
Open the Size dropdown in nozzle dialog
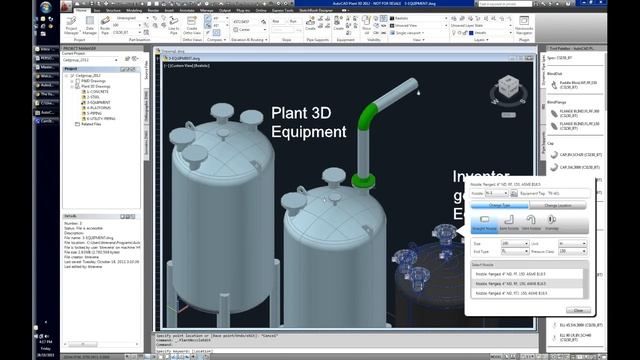pyautogui.click(x=515, y=243)
